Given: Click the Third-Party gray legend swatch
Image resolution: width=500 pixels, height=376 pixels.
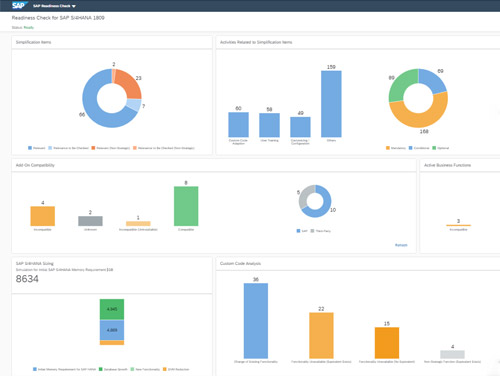Looking at the screenshot, I should (312, 231).
